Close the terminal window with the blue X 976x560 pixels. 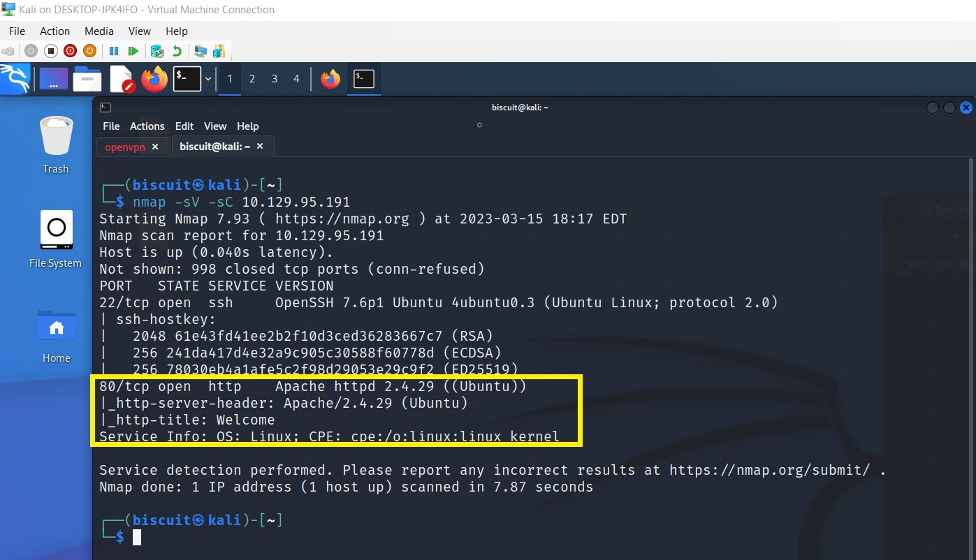point(966,108)
